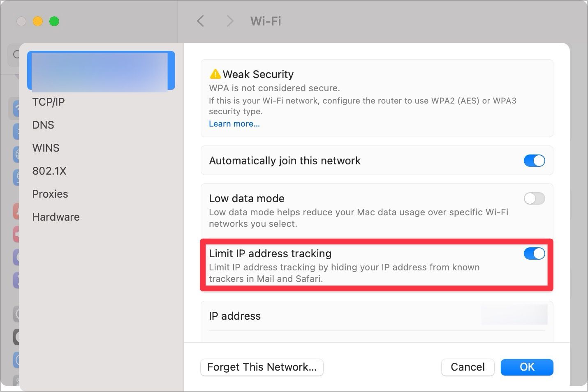The height and width of the screenshot is (392, 588).
Task: Show the Hardware section
Action: (x=56, y=217)
